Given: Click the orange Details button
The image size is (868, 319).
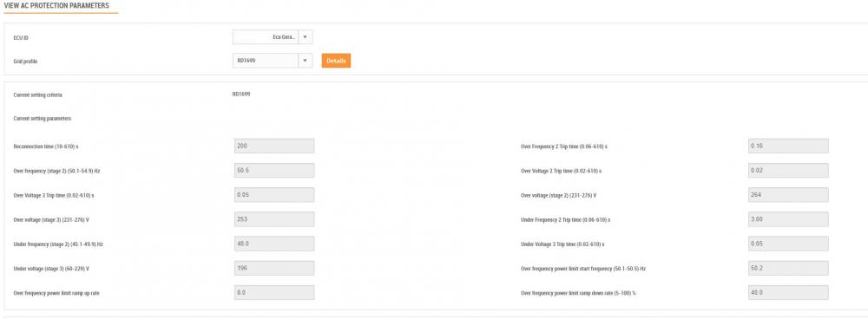Looking at the screenshot, I should pyautogui.click(x=336, y=61).
